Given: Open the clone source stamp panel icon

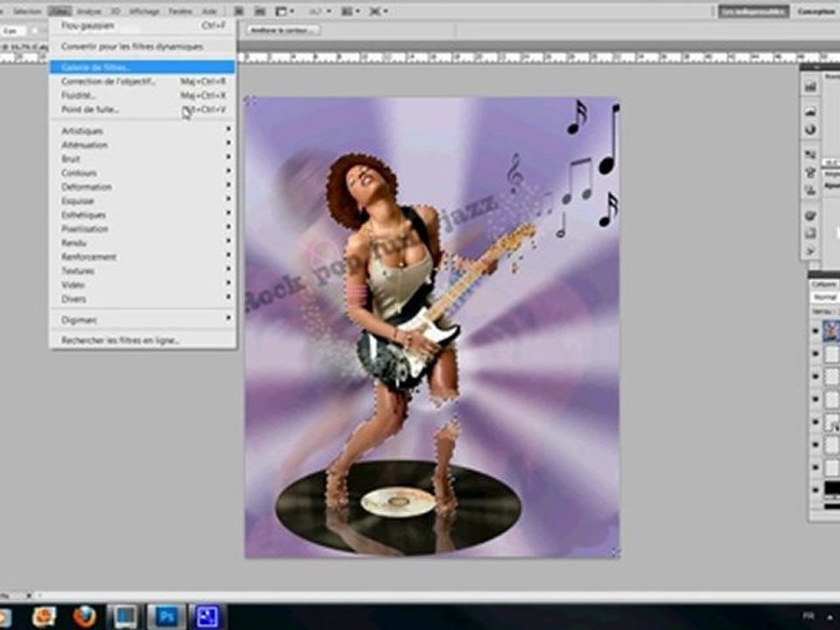Looking at the screenshot, I should (810, 172).
